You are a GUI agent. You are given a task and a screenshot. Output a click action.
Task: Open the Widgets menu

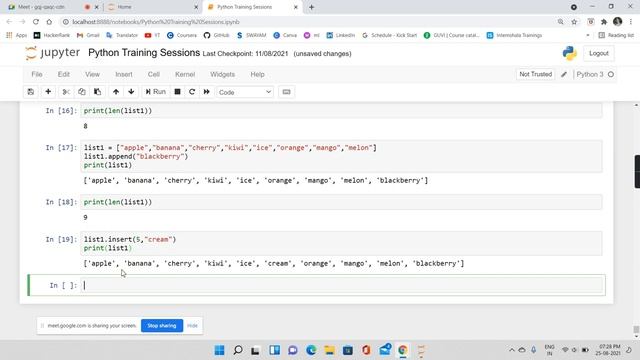point(222,74)
